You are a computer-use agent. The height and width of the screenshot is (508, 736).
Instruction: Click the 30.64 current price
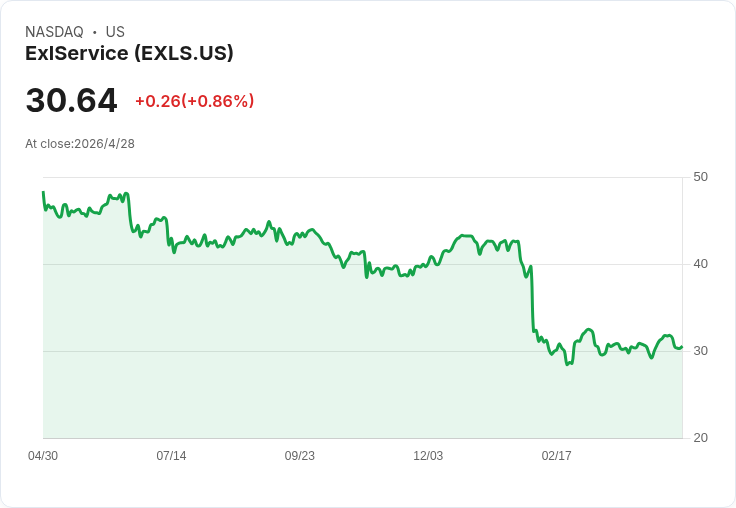(x=71, y=100)
